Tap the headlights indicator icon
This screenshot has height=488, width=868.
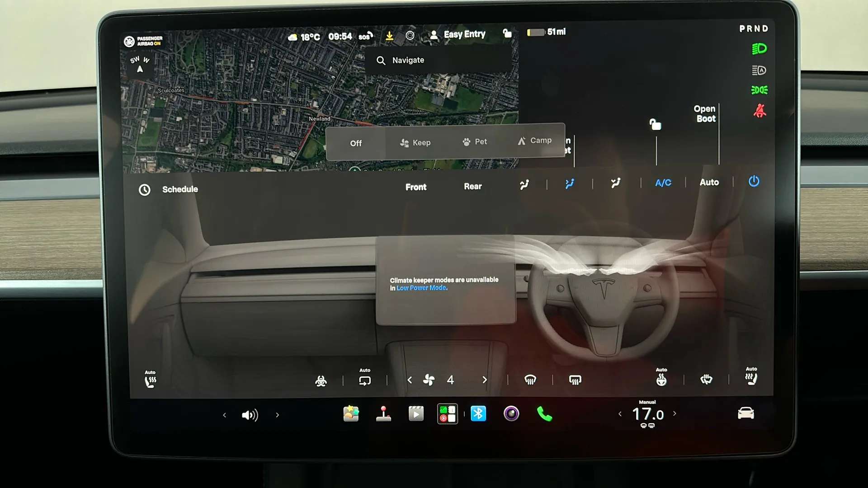tap(759, 49)
